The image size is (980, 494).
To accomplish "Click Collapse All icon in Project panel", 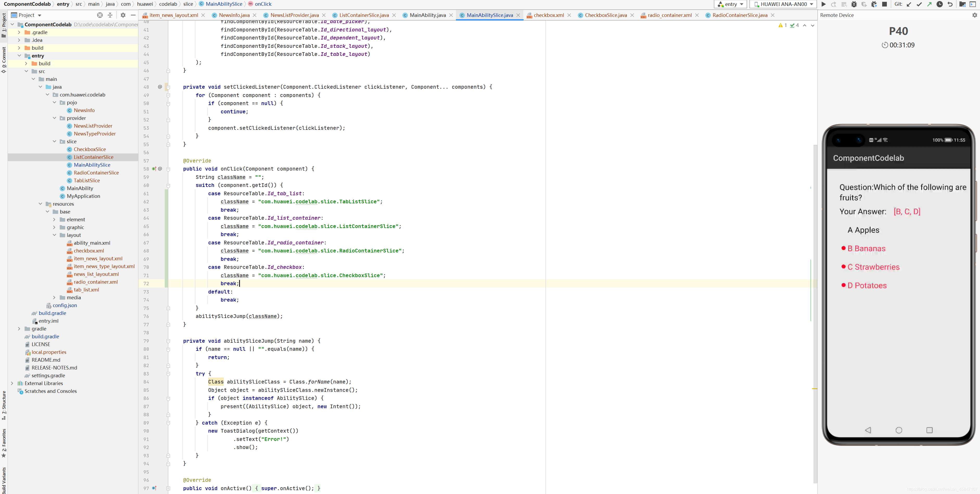I will click(110, 15).
